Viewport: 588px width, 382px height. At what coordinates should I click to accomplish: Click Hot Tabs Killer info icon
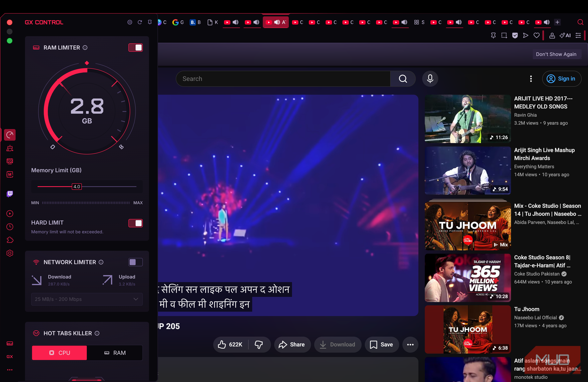(97, 333)
